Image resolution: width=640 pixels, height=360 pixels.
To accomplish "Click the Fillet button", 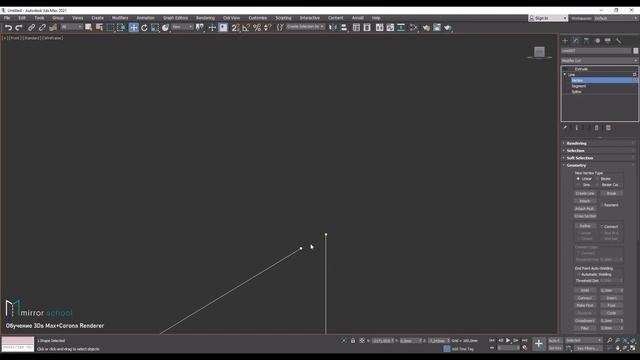I will [x=585, y=328].
